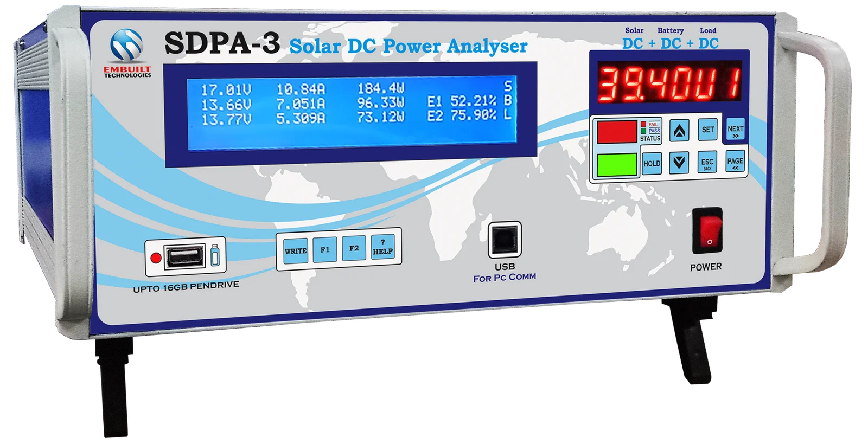Click the Solar label above DC
The height and width of the screenshot is (444, 868).
coord(634,31)
